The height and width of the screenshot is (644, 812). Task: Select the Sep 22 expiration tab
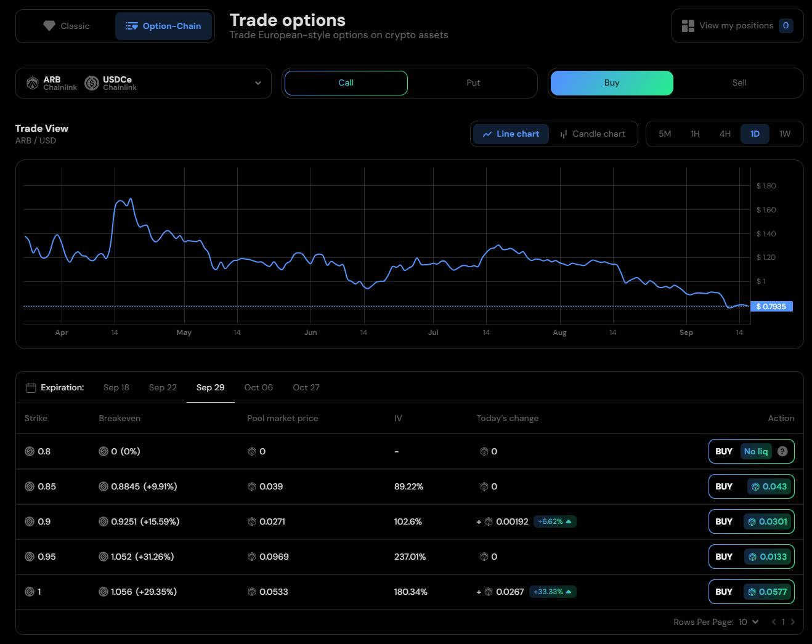click(163, 387)
